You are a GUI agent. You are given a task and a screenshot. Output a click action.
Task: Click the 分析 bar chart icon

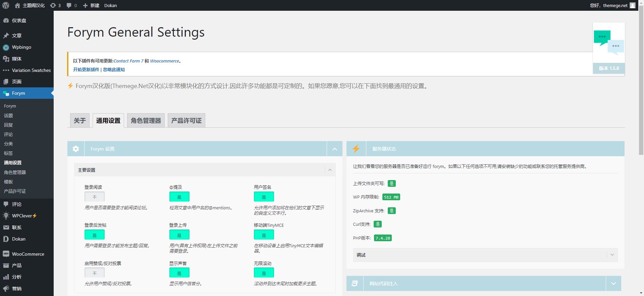pyautogui.click(x=6, y=277)
